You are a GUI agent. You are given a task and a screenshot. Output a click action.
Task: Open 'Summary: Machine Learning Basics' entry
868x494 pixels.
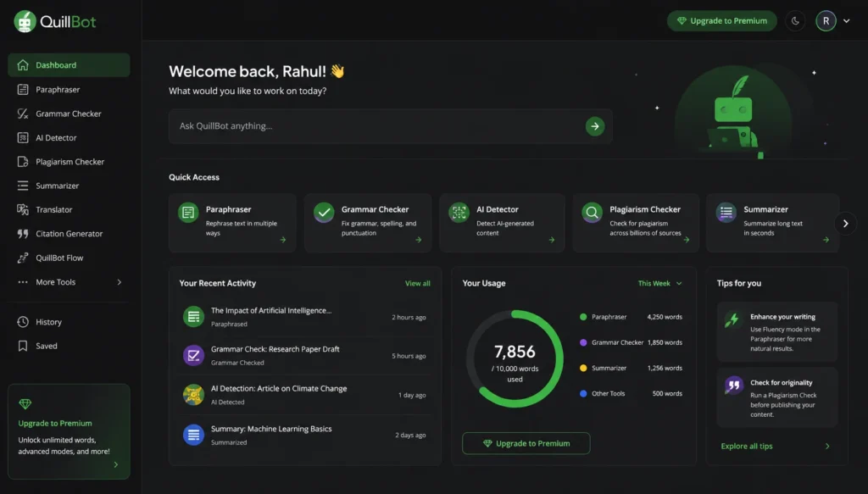pyautogui.click(x=305, y=435)
